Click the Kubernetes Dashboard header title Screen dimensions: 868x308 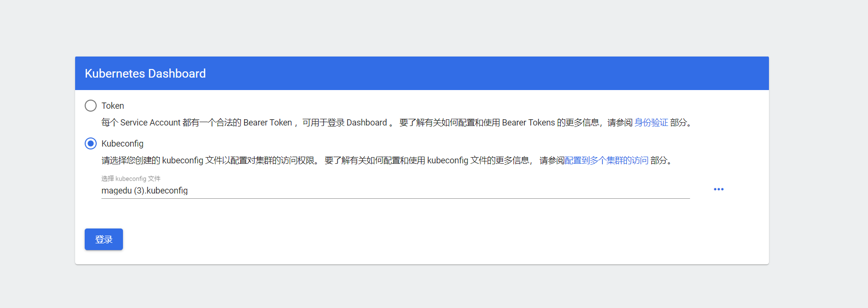145,73
